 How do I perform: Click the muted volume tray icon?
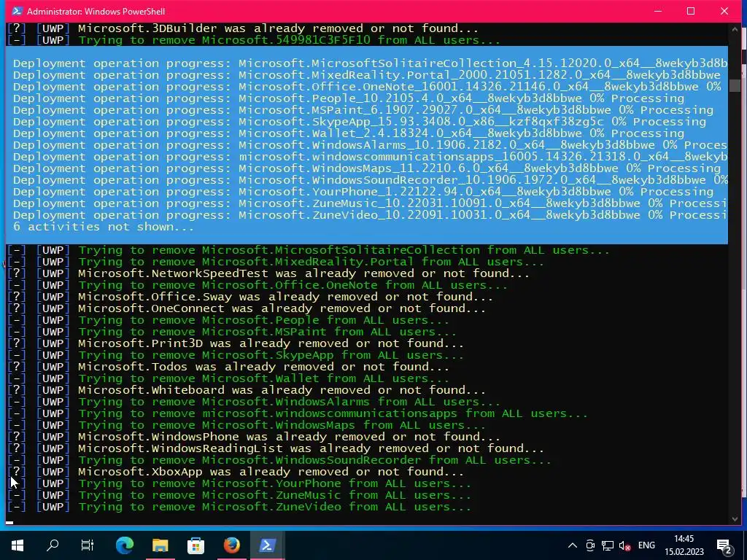[x=624, y=545]
